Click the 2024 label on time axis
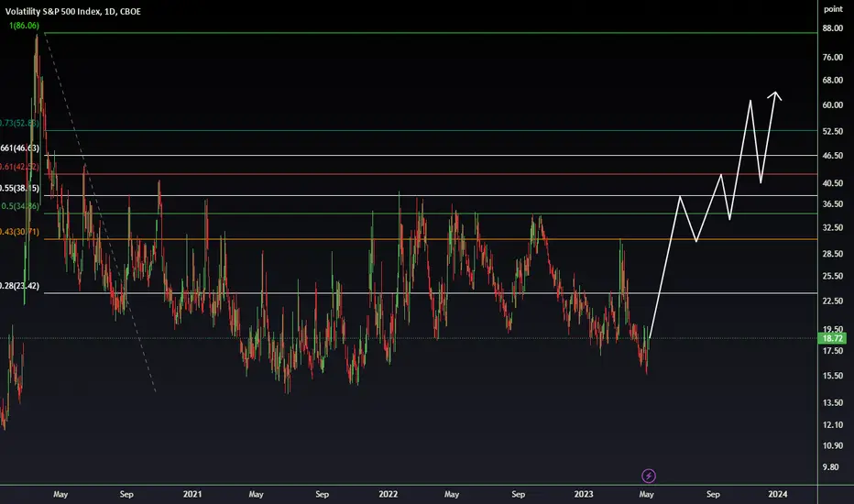 click(777, 494)
